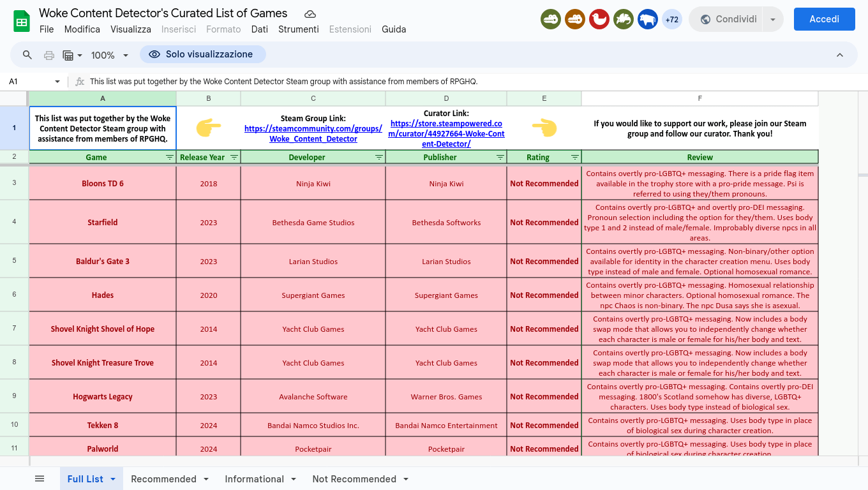Switch to the Not Recommended sheet tab
This screenshot has height=490, width=868.
point(354,479)
